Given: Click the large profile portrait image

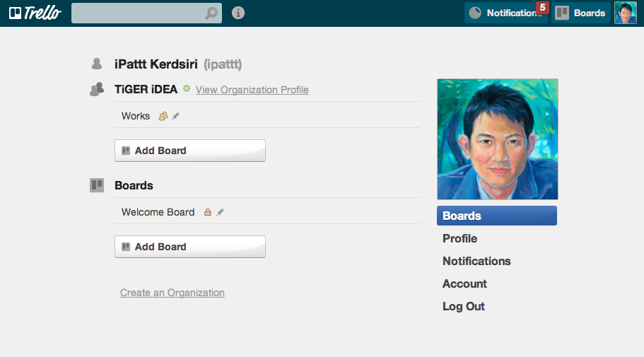Looking at the screenshot, I should pos(498,139).
